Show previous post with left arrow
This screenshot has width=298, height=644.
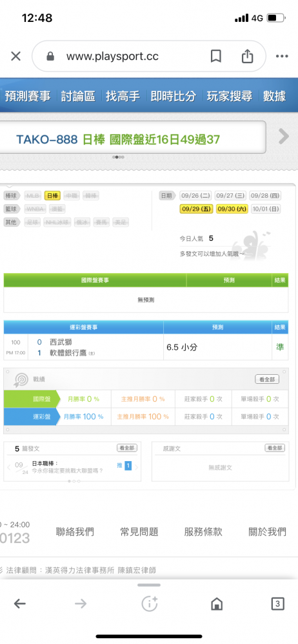(9, 467)
